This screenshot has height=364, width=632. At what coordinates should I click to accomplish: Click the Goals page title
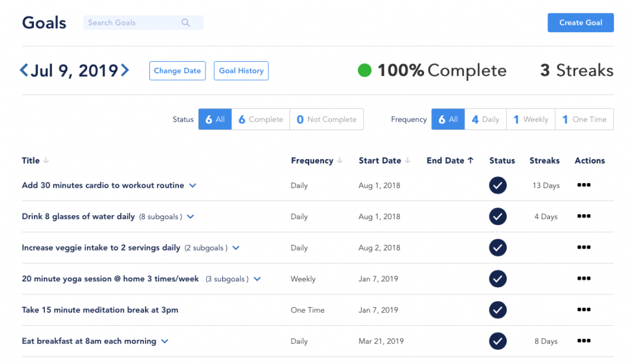(x=44, y=23)
